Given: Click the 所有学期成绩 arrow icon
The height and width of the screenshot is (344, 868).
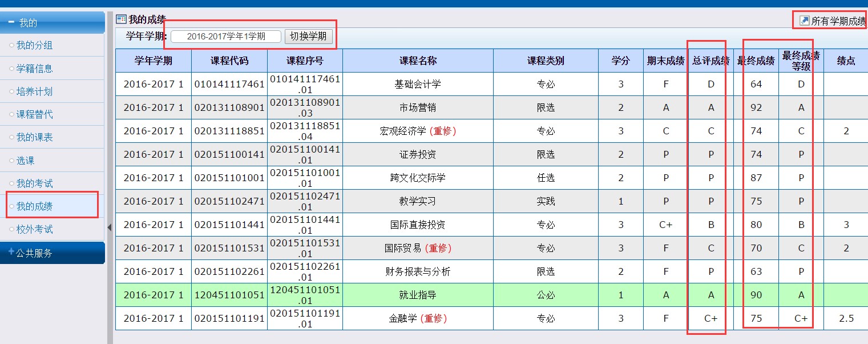Looking at the screenshot, I should (805, 21).
